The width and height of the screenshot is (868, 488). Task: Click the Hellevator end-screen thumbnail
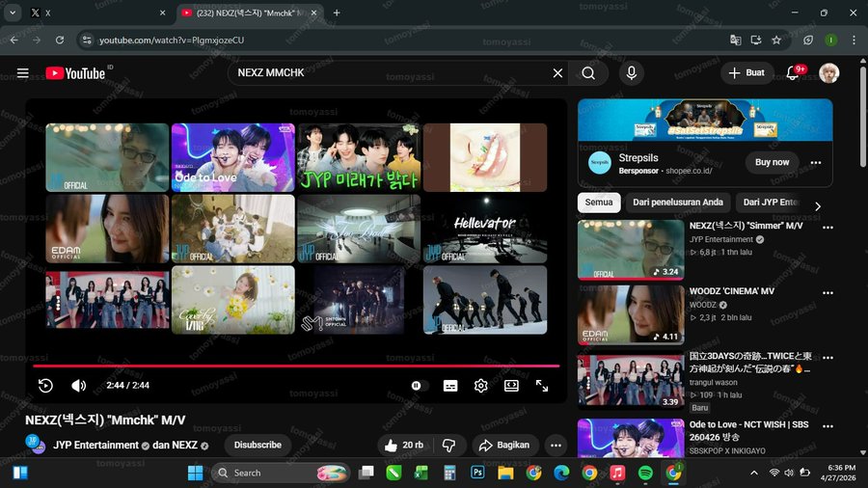point(485,230)
